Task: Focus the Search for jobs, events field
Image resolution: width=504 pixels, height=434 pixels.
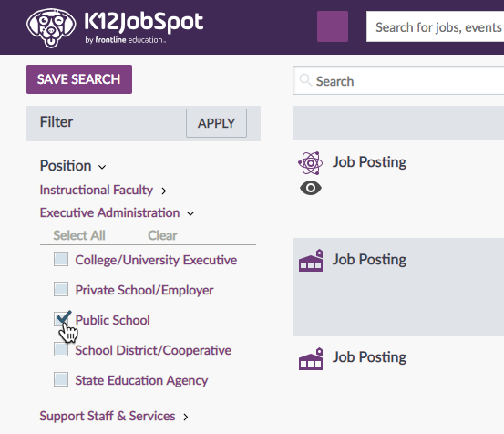Action: 436,26
